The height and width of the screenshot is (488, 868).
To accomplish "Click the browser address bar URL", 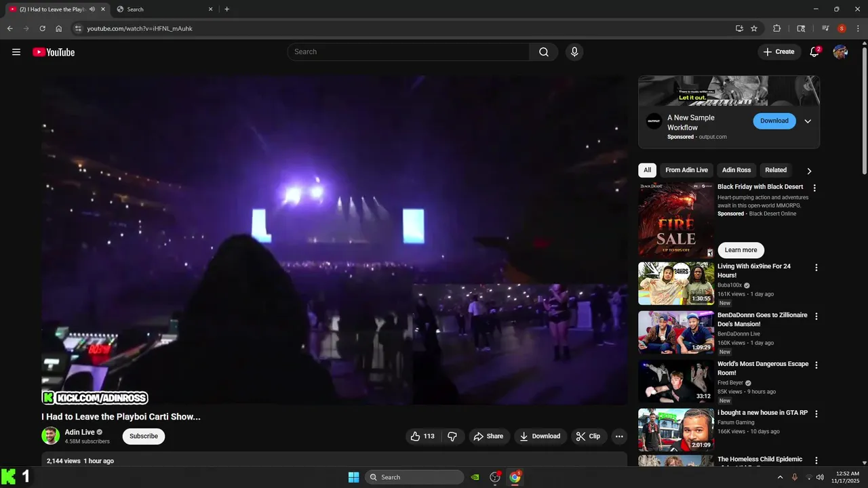I will (140, 28).
